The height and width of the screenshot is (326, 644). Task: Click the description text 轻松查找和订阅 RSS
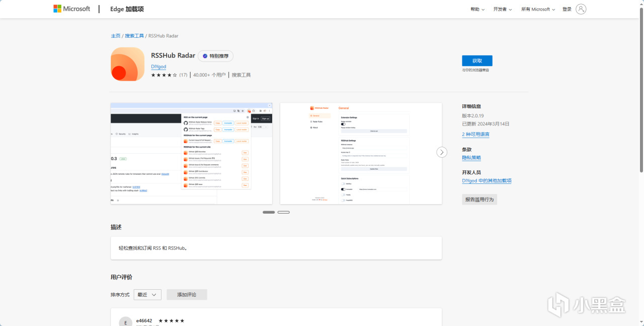(x=153, y=248)
